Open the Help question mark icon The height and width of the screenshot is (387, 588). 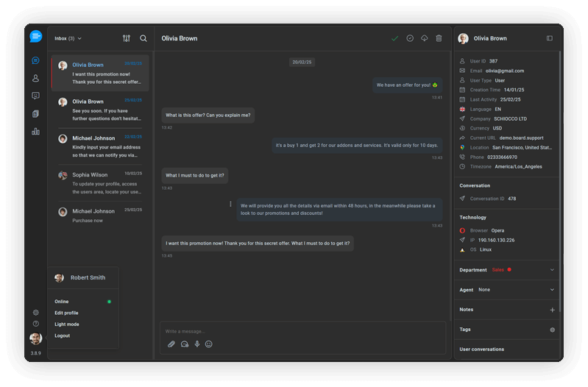point(35,324)
